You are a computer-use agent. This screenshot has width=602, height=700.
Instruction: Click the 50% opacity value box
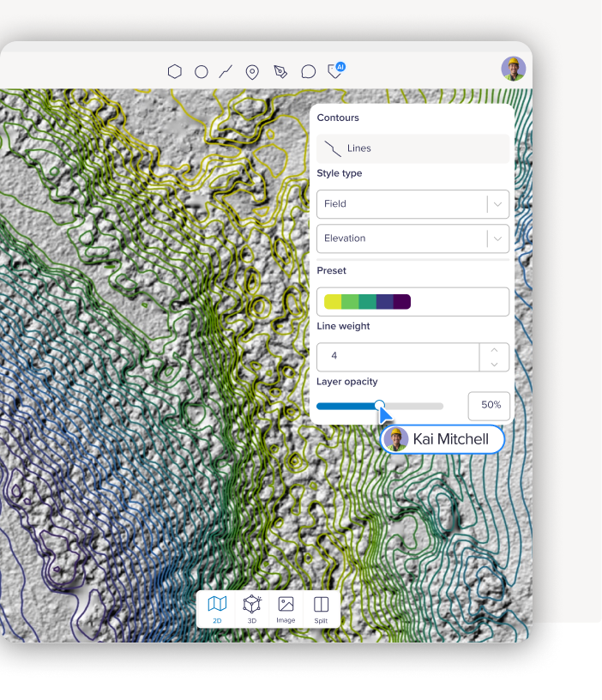489,406
